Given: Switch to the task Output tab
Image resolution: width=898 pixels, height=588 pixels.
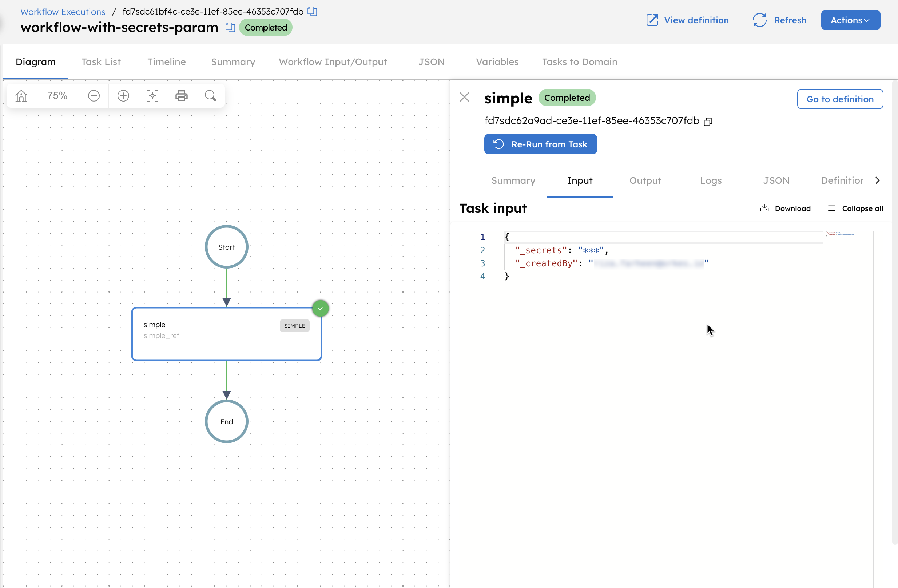Looking at the screenshot, I should point(645,180).
